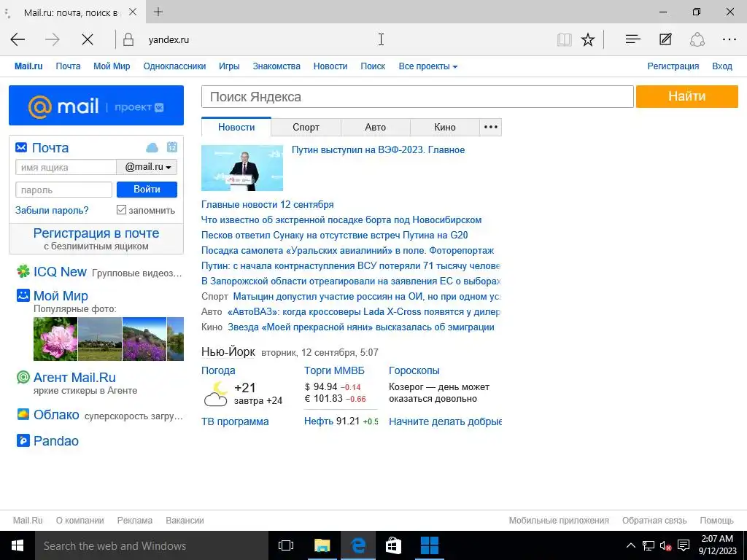The image size is (747, 560).
Task: Open Action Center notifications icon
Action: pos(683,545)
